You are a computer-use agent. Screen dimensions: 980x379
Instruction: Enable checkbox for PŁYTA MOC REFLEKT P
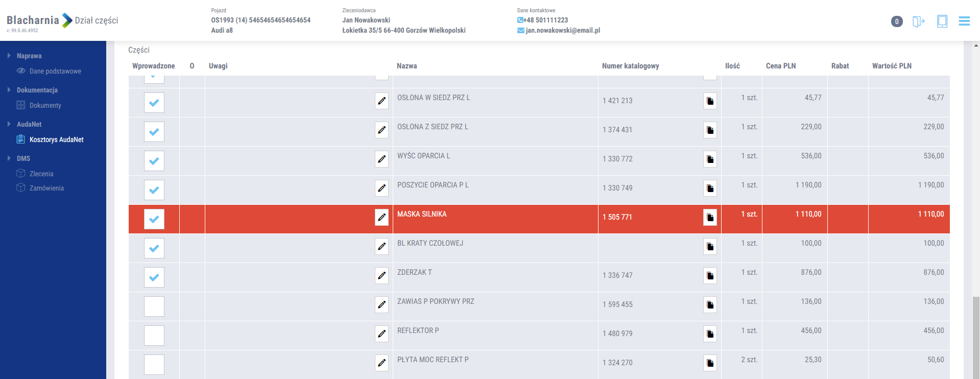pyautogui.click(x=154, y=365)
